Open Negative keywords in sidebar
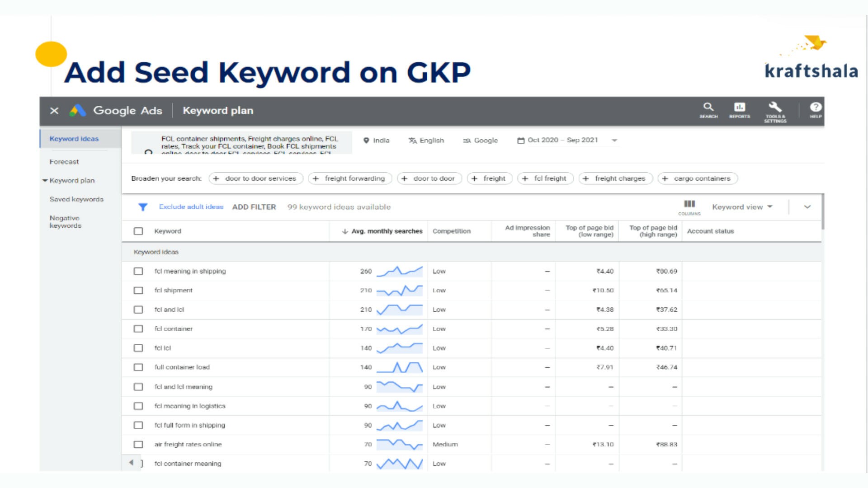This screenshot has height=488, width=868. pos(66,222)
